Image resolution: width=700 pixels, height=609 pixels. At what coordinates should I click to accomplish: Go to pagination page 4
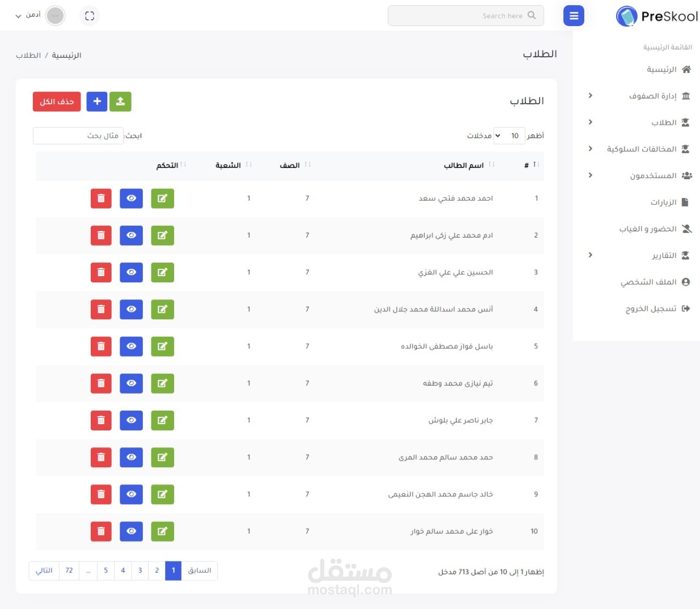(x=123, y=570)
